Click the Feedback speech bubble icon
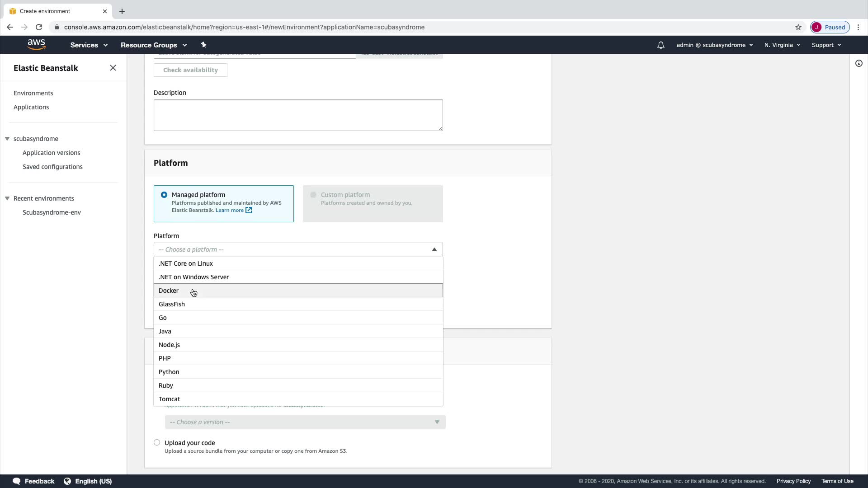Image resolution: width=868 pixels, height=488 pixels. pos(16,481)
